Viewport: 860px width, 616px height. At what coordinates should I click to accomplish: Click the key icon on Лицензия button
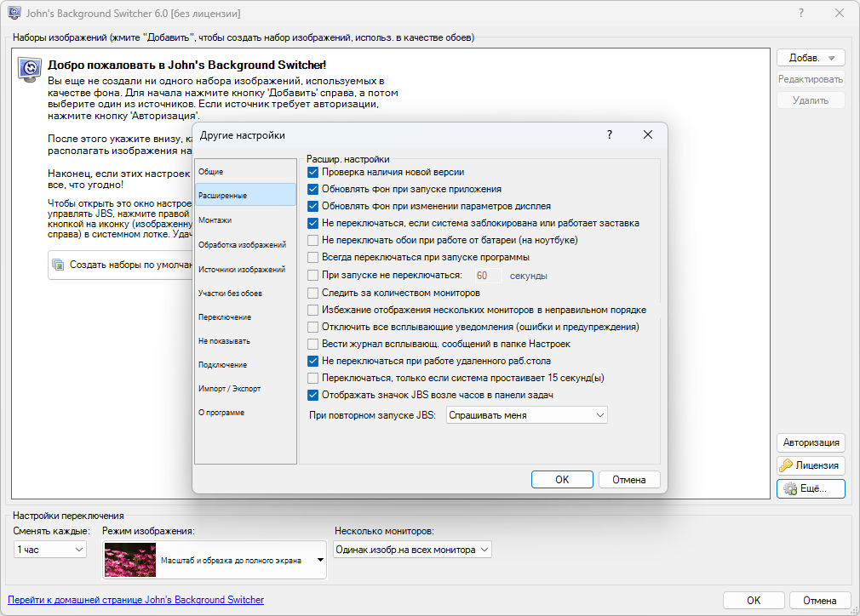pos(787,465)
